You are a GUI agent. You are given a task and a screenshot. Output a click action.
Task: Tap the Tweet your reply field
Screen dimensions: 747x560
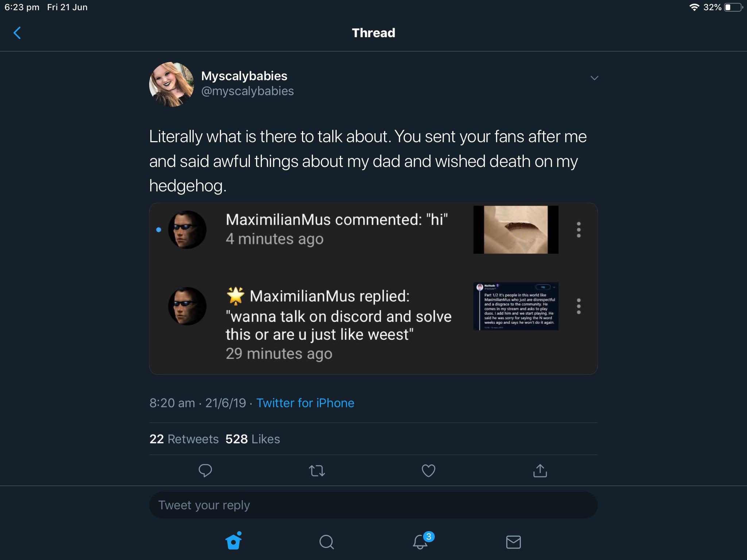pyautogui.click(x=373, y=505)
